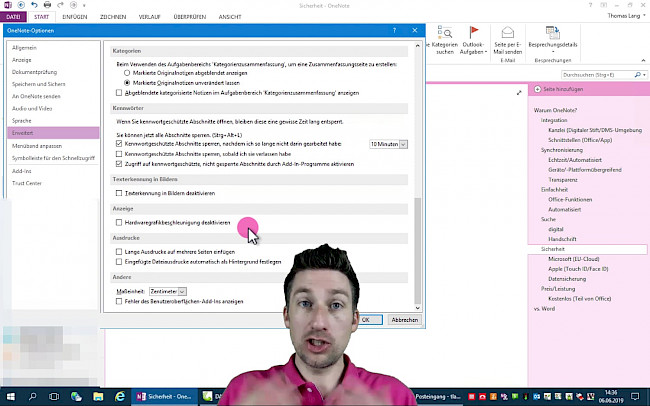
Task: Click the Print icon in quick access toolbar
Action: pyautogui.click(x=47, y=5)
